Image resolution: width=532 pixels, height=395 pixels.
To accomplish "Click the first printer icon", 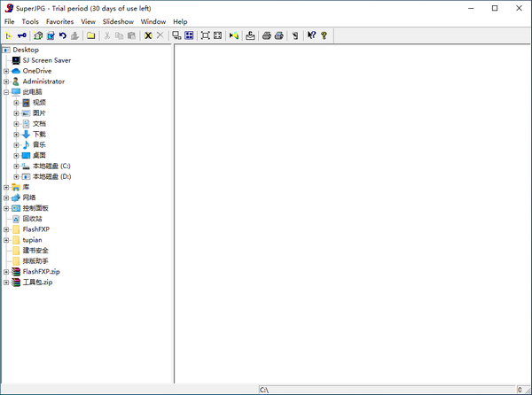I will 267,35.
